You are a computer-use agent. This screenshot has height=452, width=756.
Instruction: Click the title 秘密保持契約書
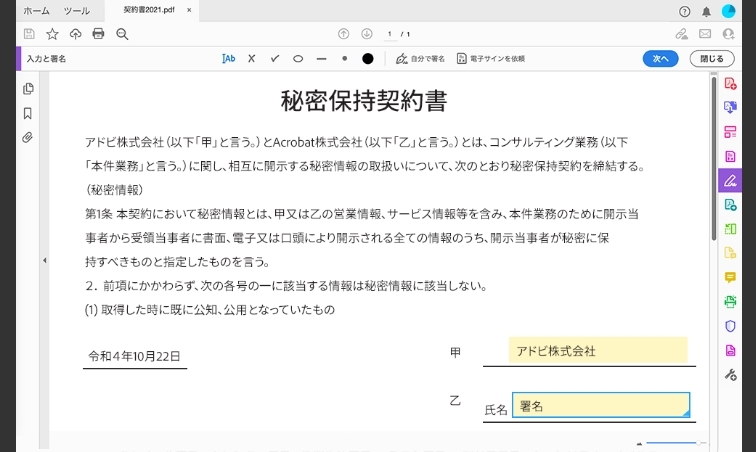(x=364, y=101)
